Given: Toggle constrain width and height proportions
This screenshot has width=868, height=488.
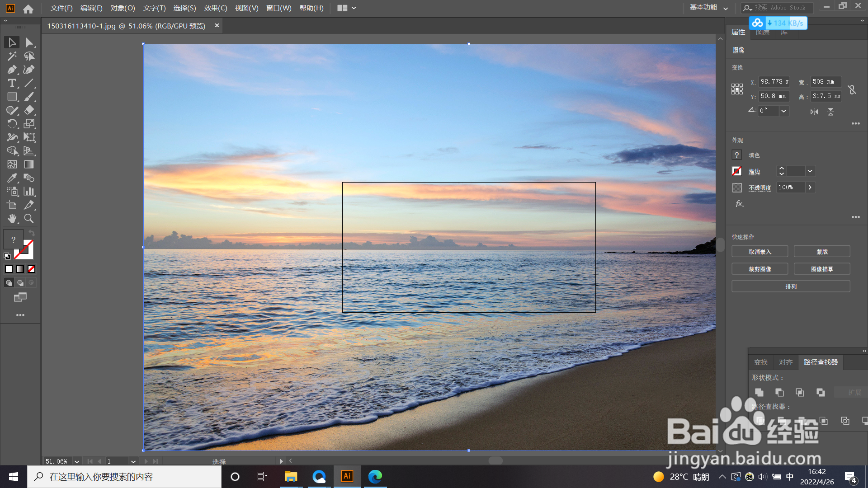Looking at the screenshot, I should (852, 89).
